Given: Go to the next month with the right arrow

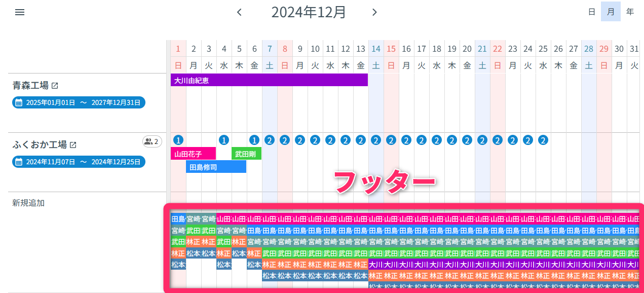Looking at the screenshot, I should point(374,12).
